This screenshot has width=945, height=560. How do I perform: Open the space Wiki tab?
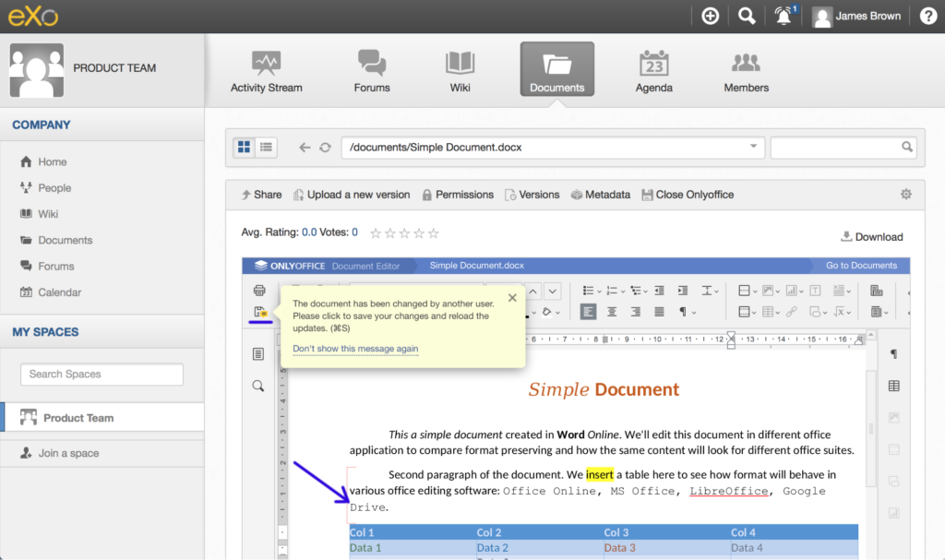coord(460,71)
